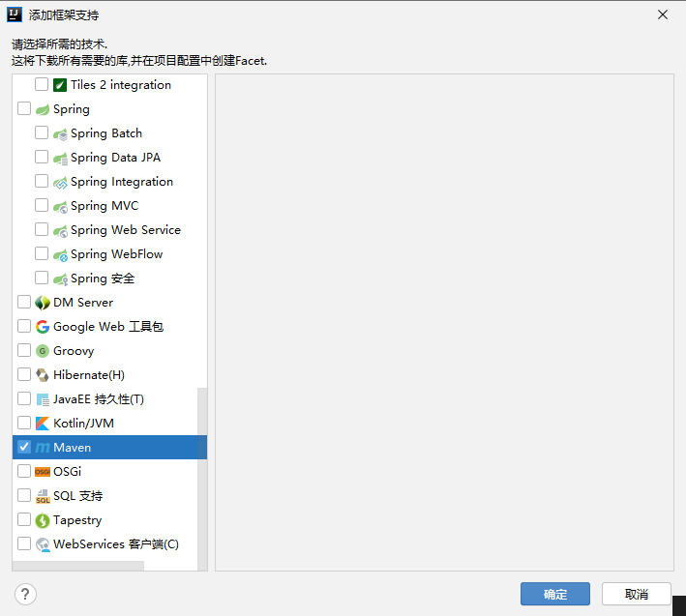Click the SQL 支持 icon
Viewport: 686px width, 616px height.
(x=43, y=496)
